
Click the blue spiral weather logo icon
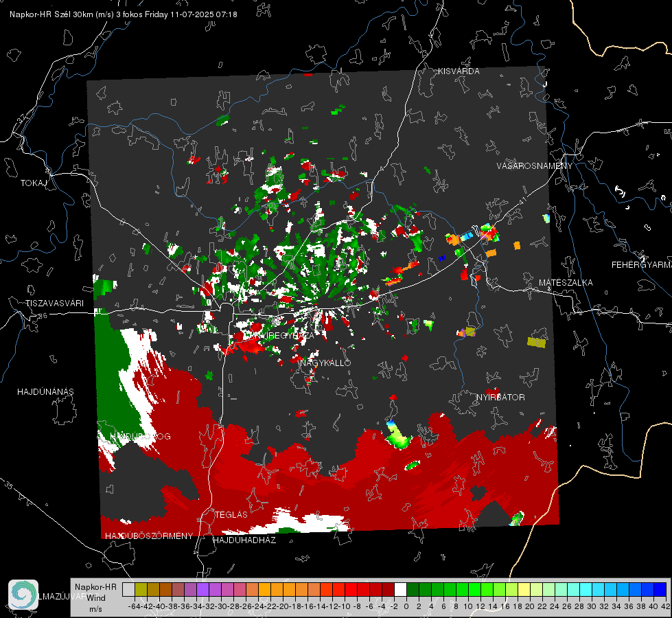click(23, 595)
